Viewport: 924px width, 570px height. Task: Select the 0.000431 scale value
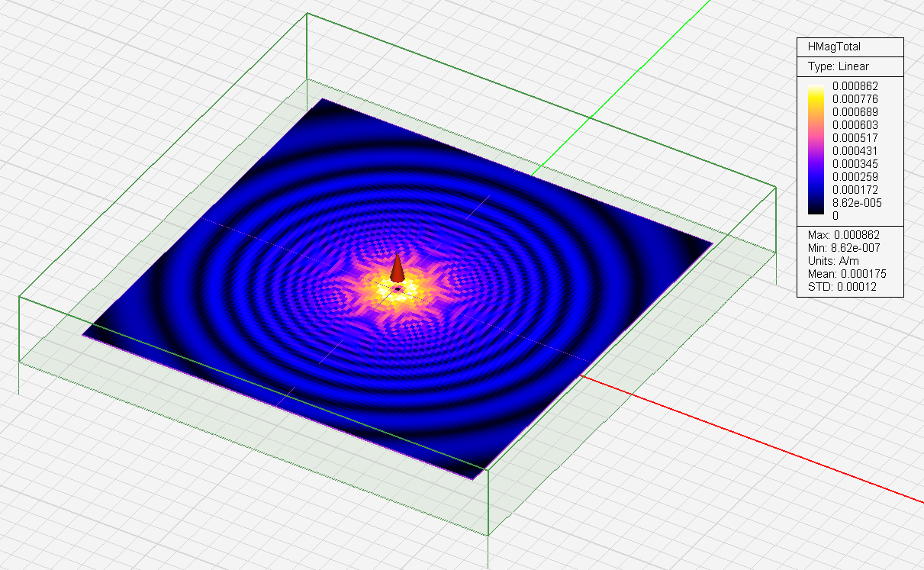tap(855, 151)
